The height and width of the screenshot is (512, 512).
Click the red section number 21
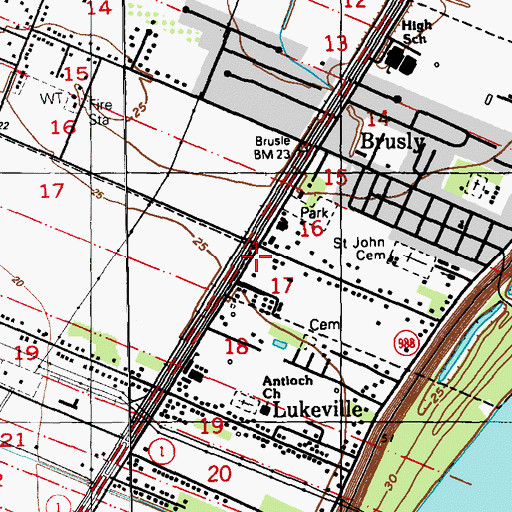click(13, 439)
